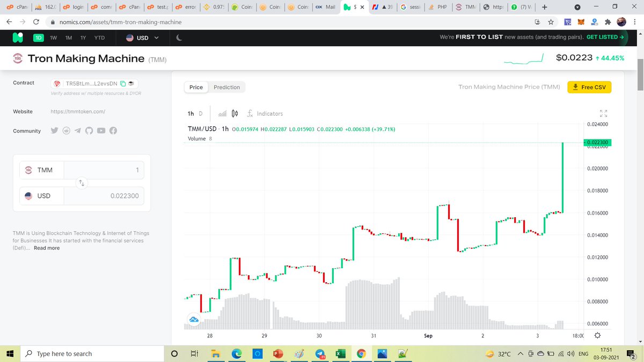The width and height of the screenshot is (644, 362).
Task: Click Read more in TMM description
Action: pyautogui.click(x=47, y=248)
